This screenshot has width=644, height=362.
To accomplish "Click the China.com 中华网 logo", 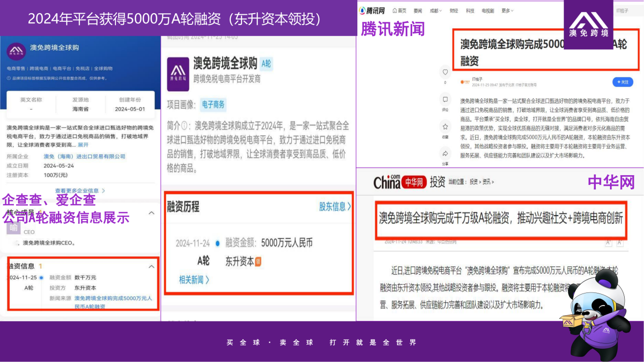I will (x=400, y=182).
